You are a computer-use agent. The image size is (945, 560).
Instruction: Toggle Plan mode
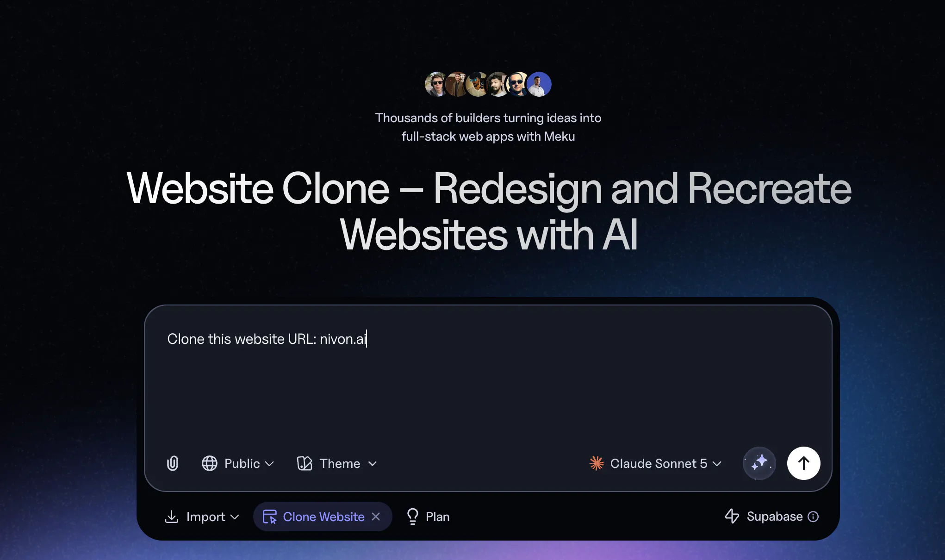(428, 516)
